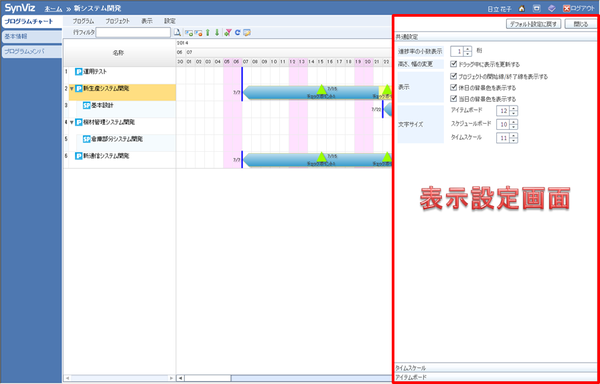Screen dimensions: 600x384
Task: Click the 新通信システム開発 schedule bar
Action: [318, 160]
